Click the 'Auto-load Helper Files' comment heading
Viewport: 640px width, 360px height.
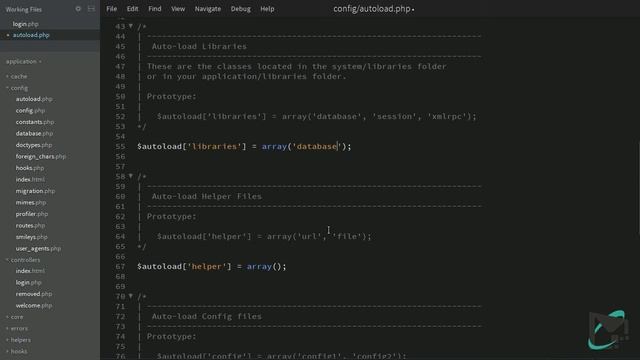click(207, 196)
